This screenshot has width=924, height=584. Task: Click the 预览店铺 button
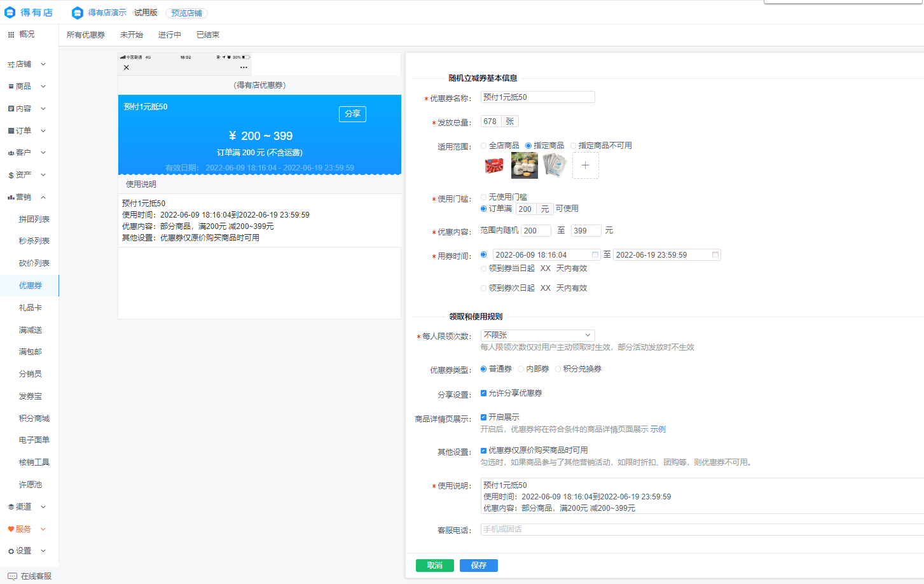pos(186,13)
